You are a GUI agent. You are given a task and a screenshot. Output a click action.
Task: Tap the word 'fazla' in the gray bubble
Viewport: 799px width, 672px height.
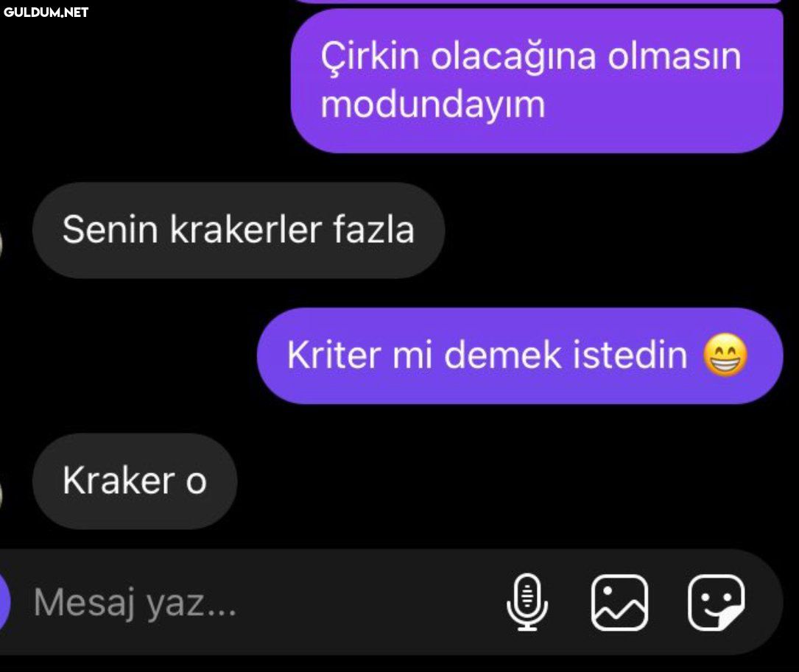coord(373,229)
